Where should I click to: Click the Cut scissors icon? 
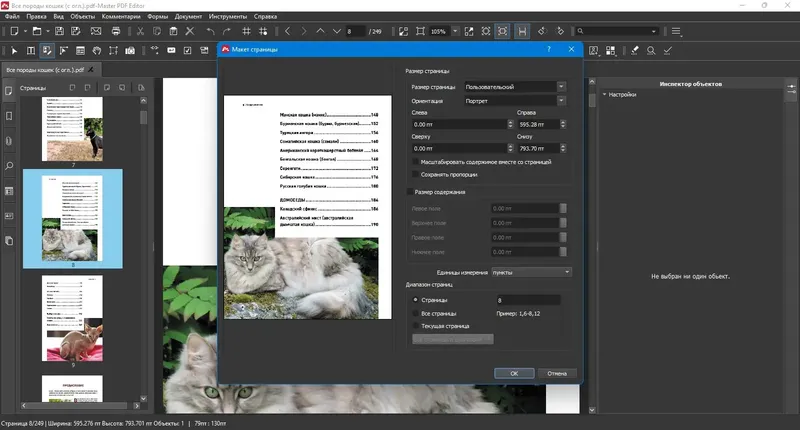point(141,32)
